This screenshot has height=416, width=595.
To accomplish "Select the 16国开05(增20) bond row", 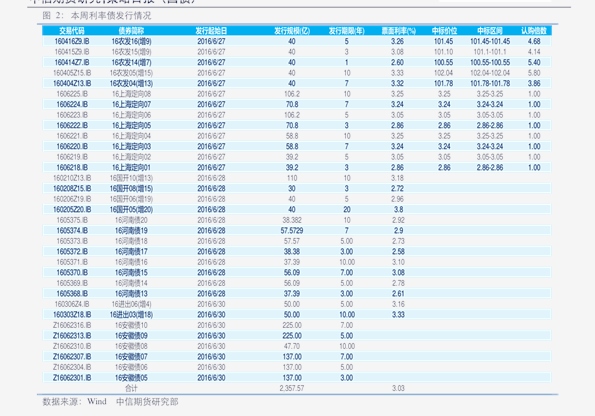I will [296, 210].
